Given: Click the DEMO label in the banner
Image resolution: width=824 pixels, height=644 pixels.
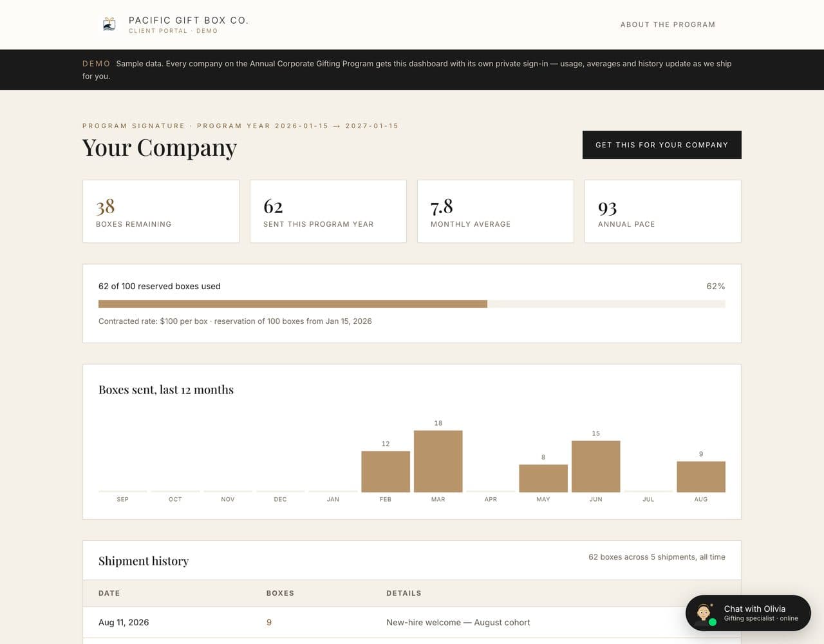Looking at the screenshot, I should [97, 64].
